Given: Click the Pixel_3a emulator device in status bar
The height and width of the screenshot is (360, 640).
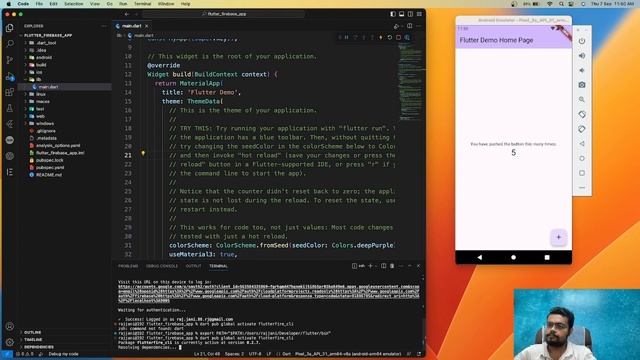Looking at the screenshot, I should [348, 354].
